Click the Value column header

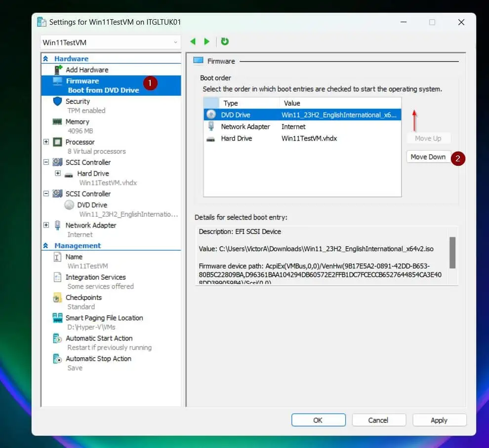point(340,103)
